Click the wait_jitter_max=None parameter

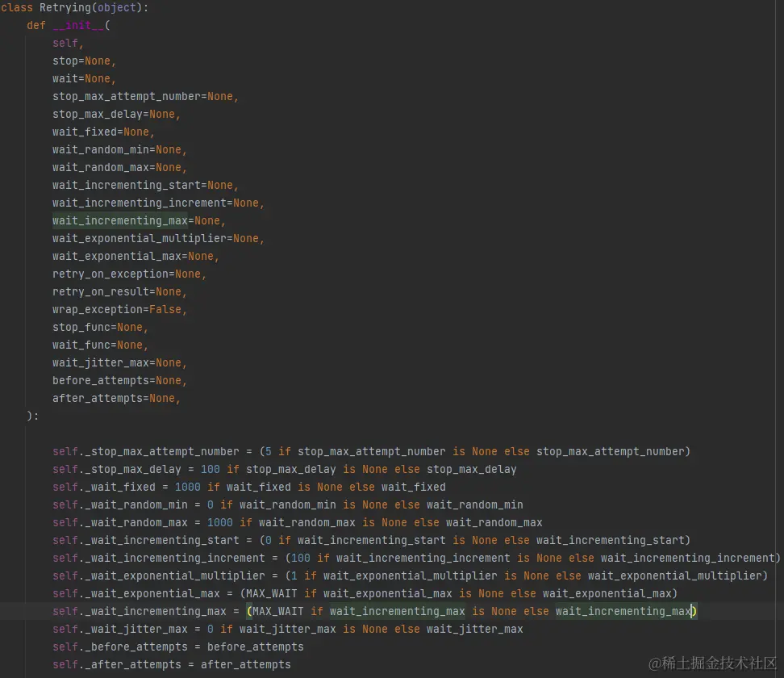(119, 362)
